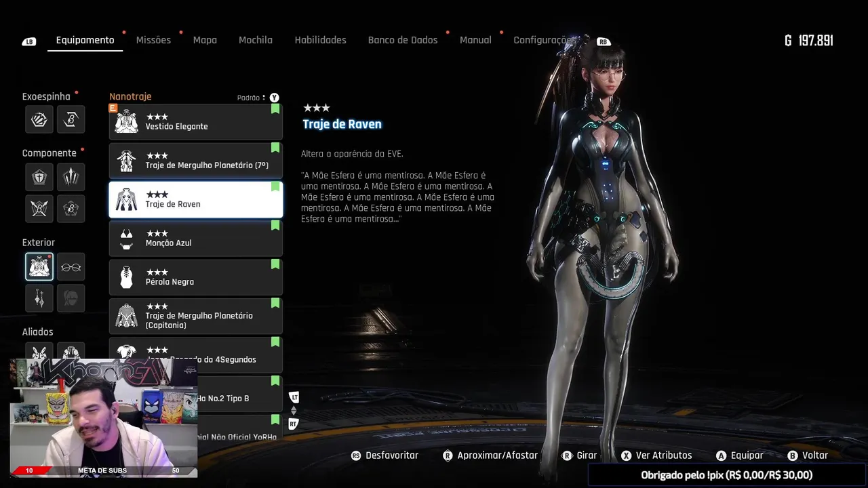Toggle favorite flag on Vestido Elegante
Viewport: 868px width, 488px height.
[275, 108]
